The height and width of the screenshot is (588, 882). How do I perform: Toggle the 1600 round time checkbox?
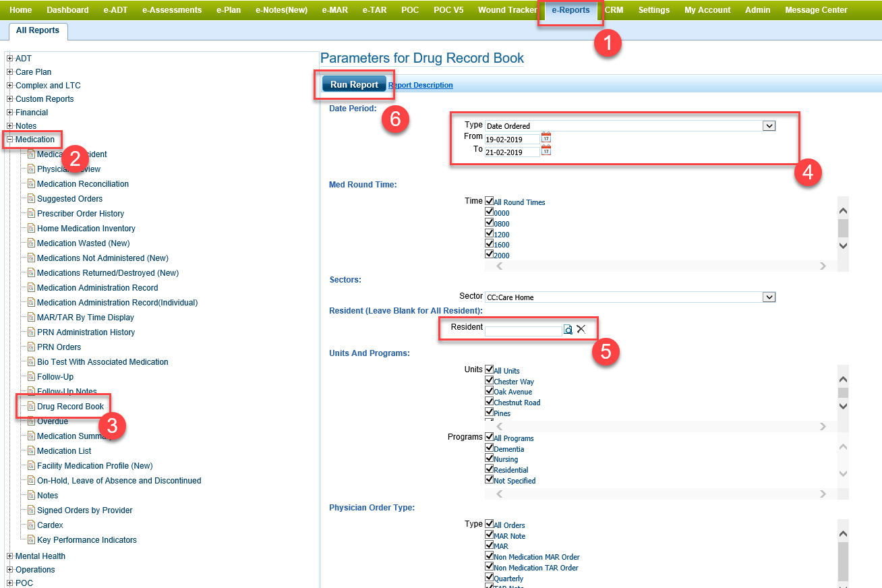[490, 243]
